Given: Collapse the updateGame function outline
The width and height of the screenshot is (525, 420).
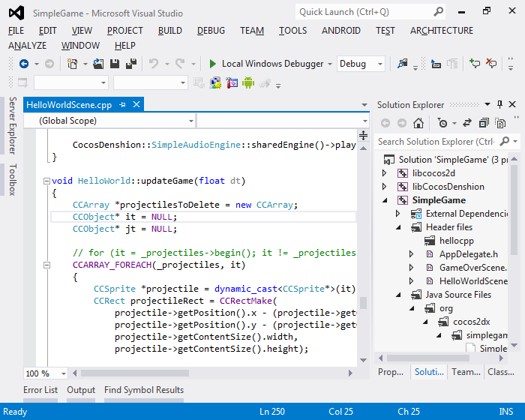Looking at the screenshot, I should point(46,181).
